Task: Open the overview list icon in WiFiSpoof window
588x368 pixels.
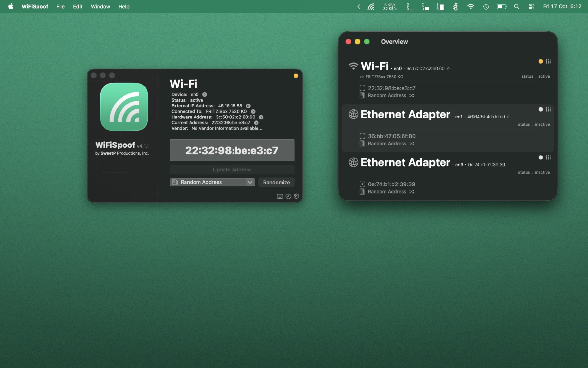Action: click(x=280, y=196)
